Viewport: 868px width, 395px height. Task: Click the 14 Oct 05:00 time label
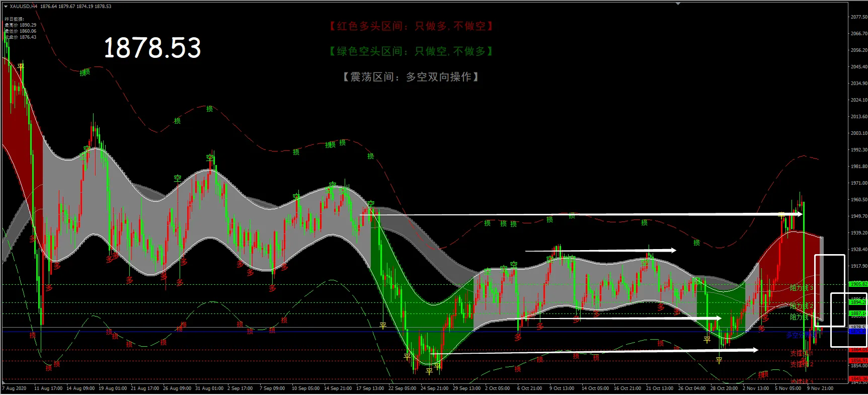595,388
